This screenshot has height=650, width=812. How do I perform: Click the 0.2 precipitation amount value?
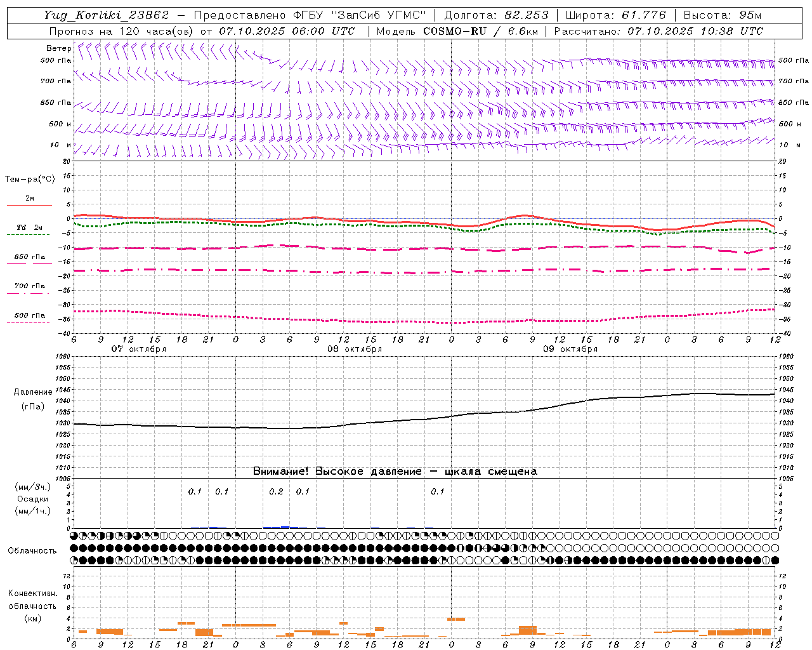tap(276, 492)
